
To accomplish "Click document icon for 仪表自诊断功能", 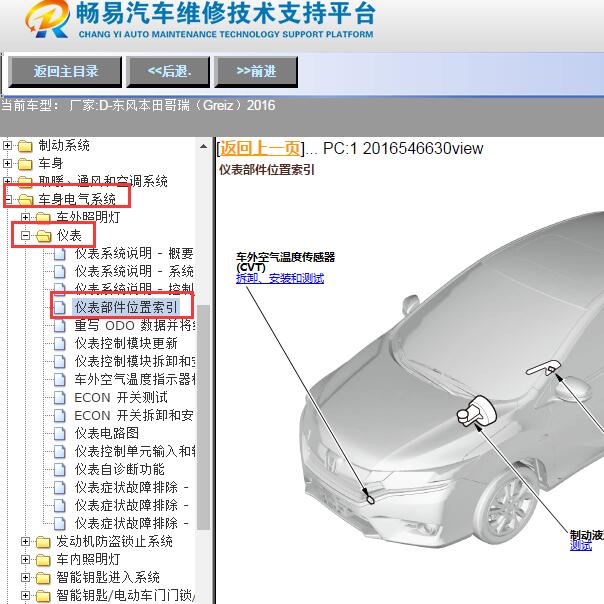I will [59, 470].
